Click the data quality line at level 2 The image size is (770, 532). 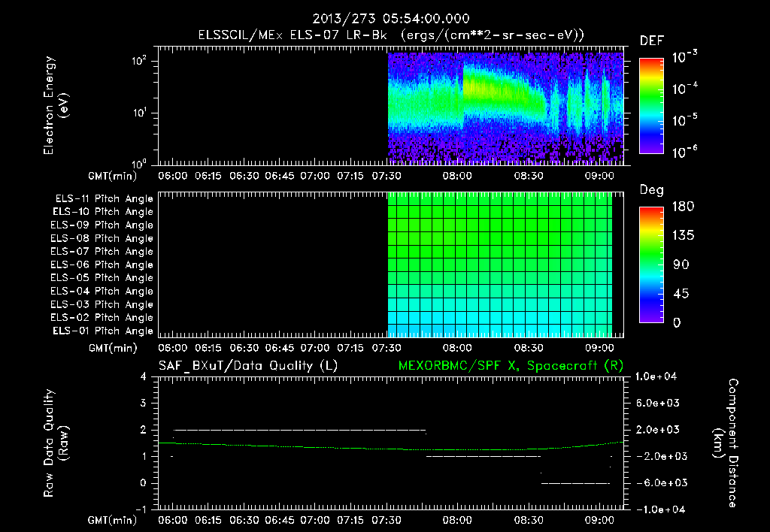coord(299,430)
